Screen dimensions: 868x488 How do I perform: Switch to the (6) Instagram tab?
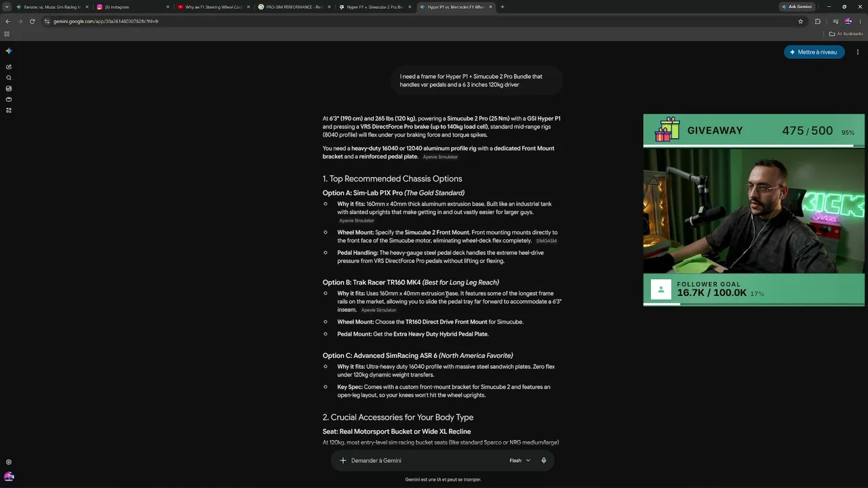pos(132,7)
